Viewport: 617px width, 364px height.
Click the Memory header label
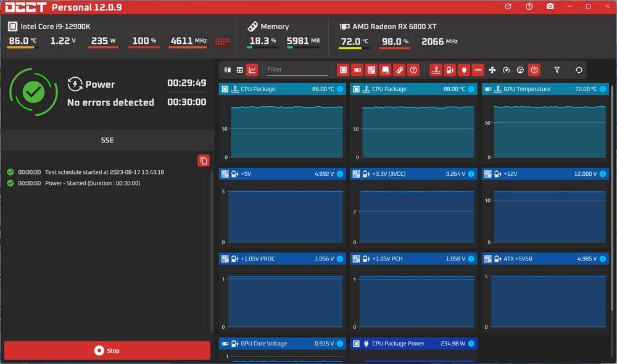(x=275, y=27)
